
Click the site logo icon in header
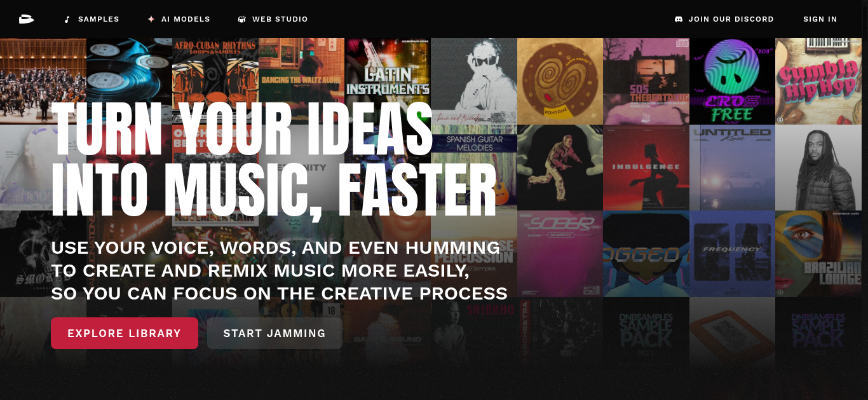[26, 19]
